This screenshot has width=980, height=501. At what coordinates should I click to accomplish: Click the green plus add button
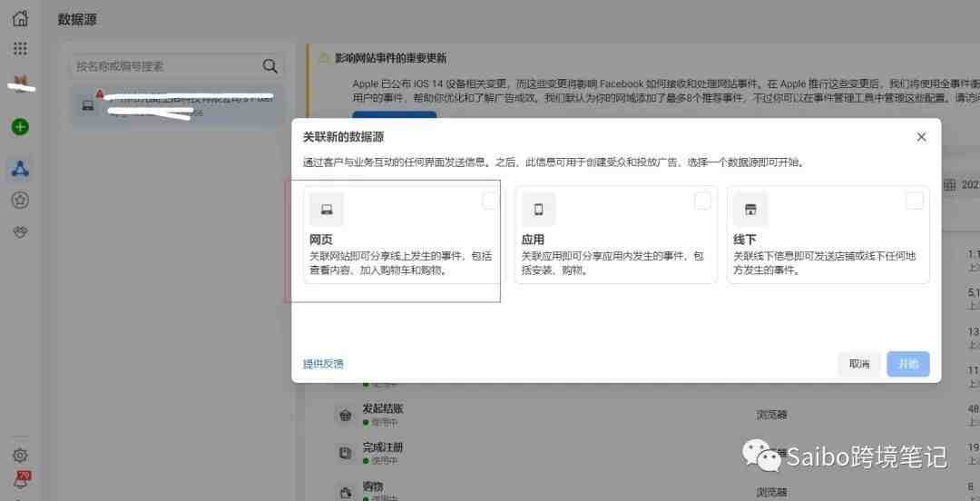20,128
